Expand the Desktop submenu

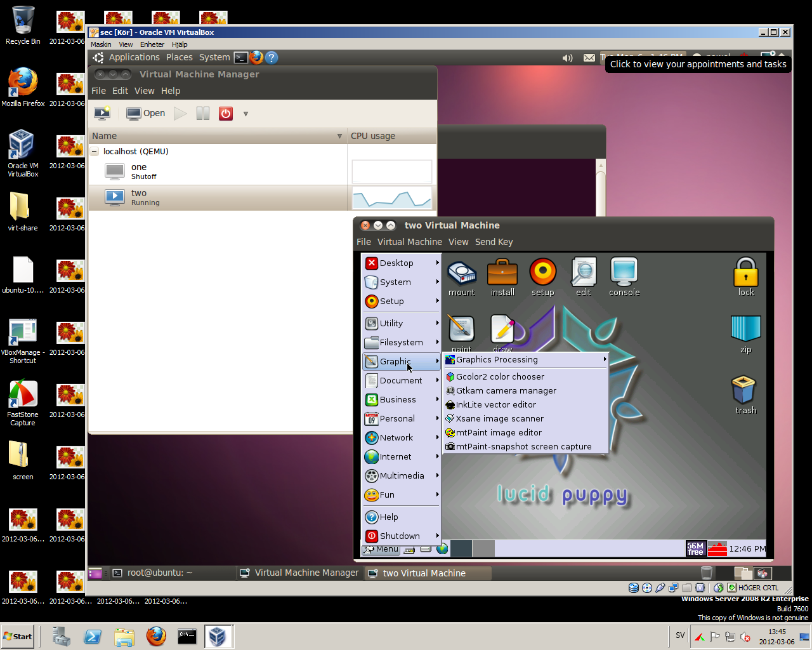(401, 263)
